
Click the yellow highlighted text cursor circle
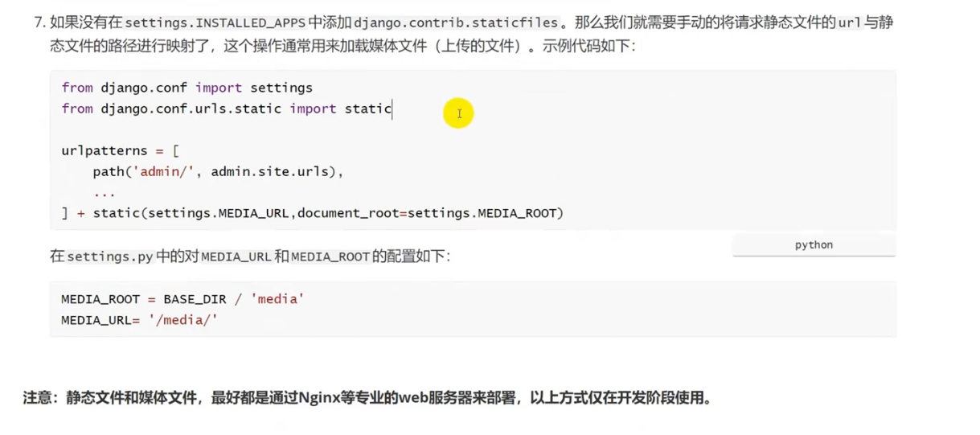point(458,113)
